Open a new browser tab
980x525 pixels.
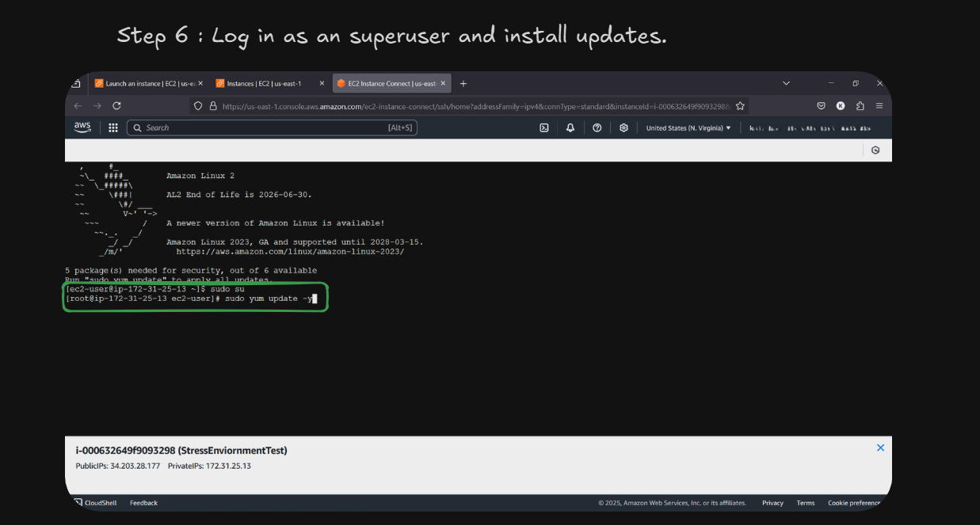coord(463,83)
